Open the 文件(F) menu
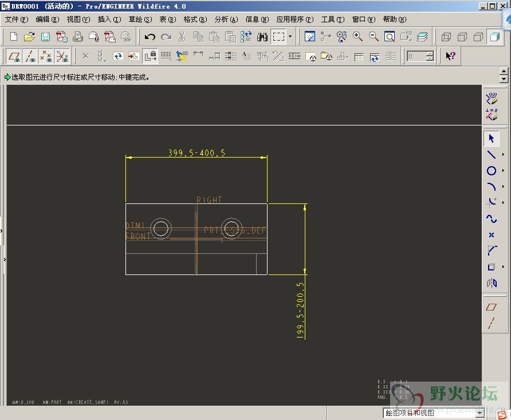This screenshot has width=511, height=420. pyautogui.click(x=16, y=19)
